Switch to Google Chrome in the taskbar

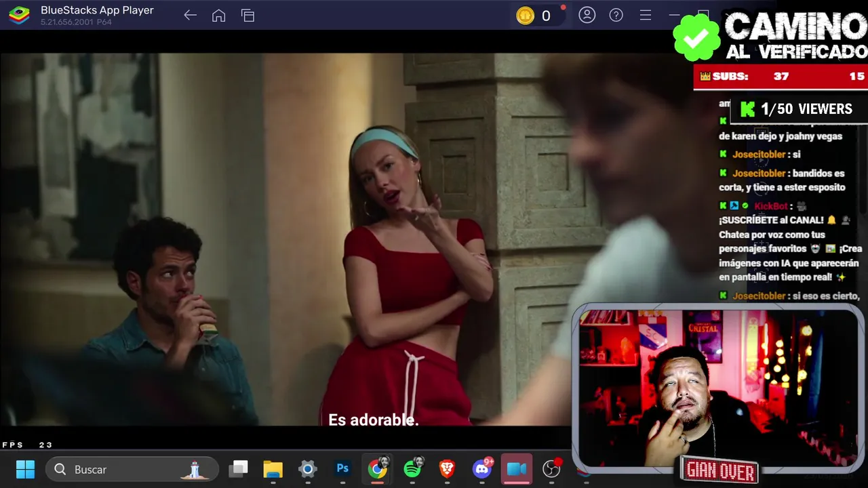(x=378, y=468)
